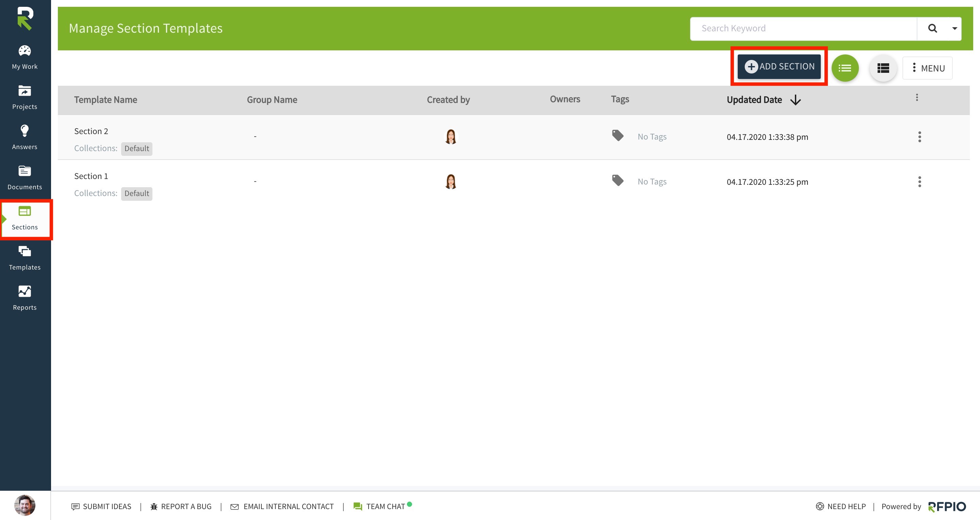Sort by Updated Date column
Screen dimensions: 980x520
754,100
